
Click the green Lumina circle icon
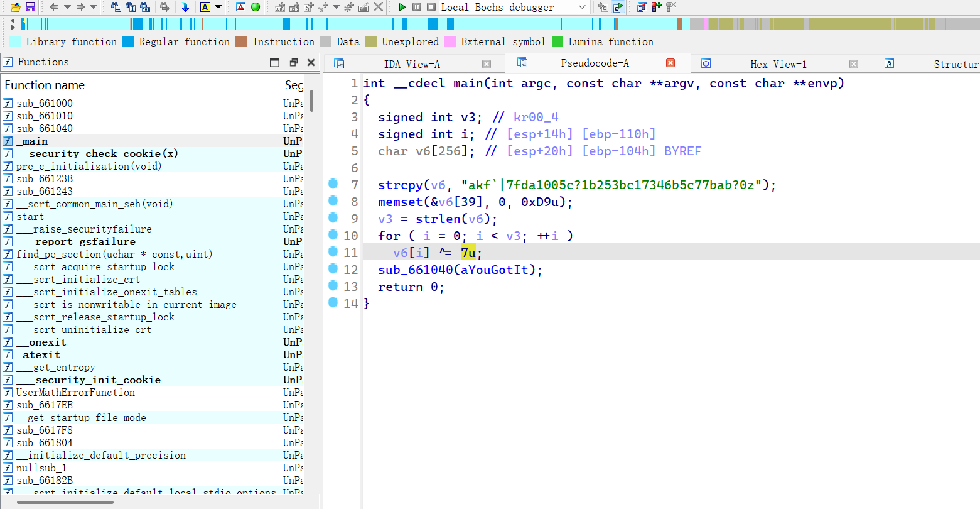(256, 7)
